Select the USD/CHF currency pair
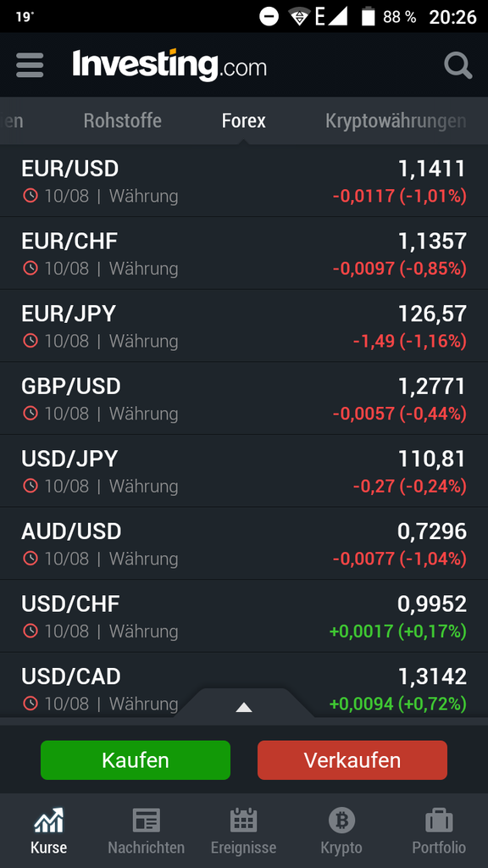 [x=244, y=615]
